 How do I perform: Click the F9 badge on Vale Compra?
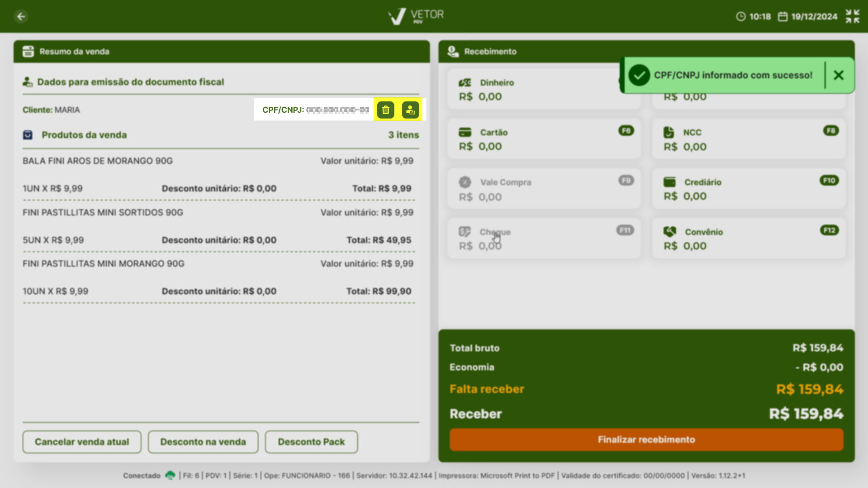(626, 181)
